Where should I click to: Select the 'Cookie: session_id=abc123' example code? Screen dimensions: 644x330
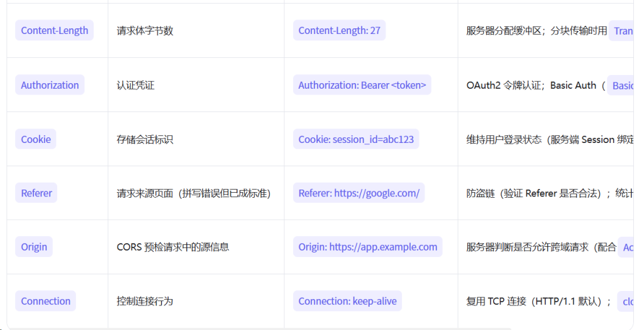(x=356, y=139)
